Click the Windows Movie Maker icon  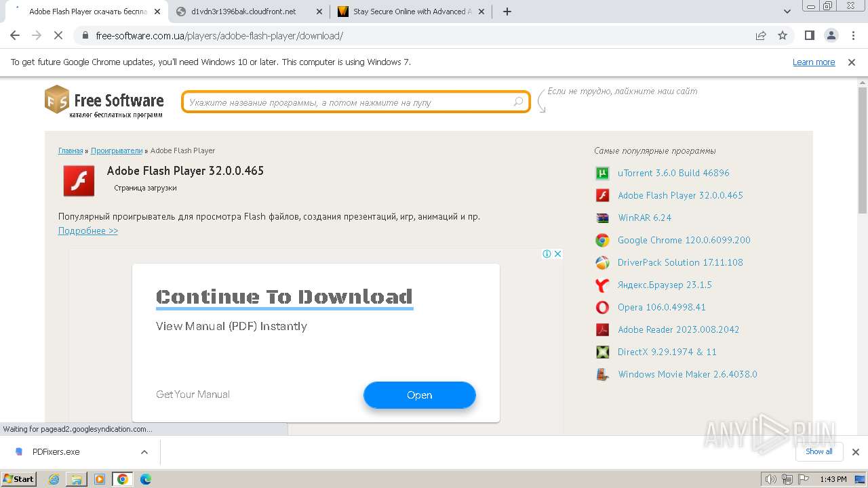click(x=602, y=374)
